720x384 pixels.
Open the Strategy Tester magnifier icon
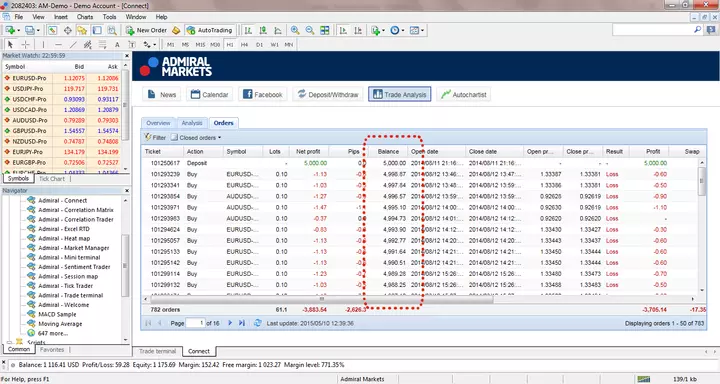point(112,30)
